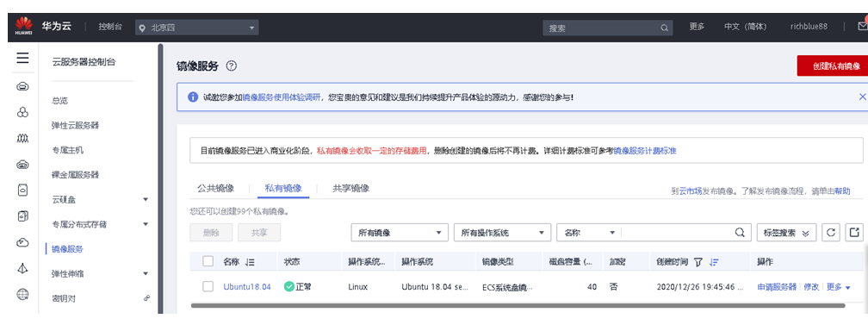Viewport: 868px width, 325px height.
Task: Click the search magnifier in the name filter
Action: click(x=740, y=233)
